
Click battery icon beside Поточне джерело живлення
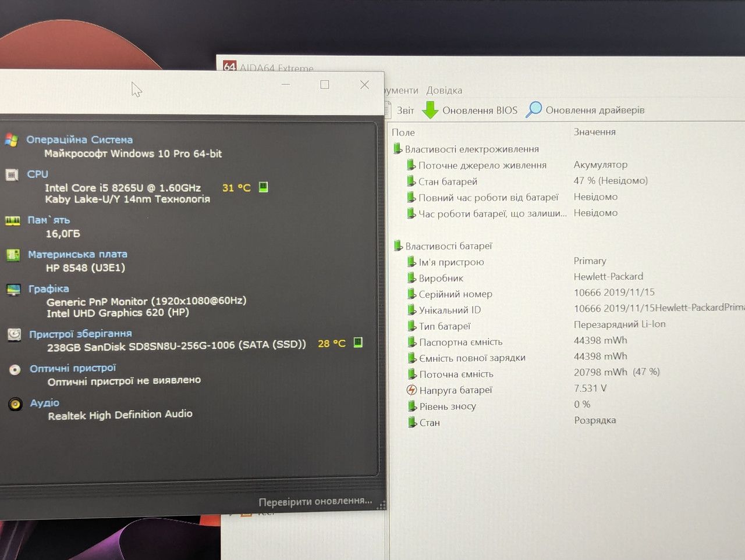pyautogui.click(x=411, y=165)
